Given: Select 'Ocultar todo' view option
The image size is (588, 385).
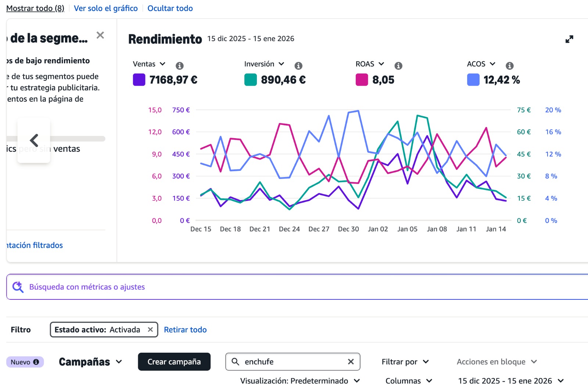Looking at the screenshot, I should tap(170, 8).
